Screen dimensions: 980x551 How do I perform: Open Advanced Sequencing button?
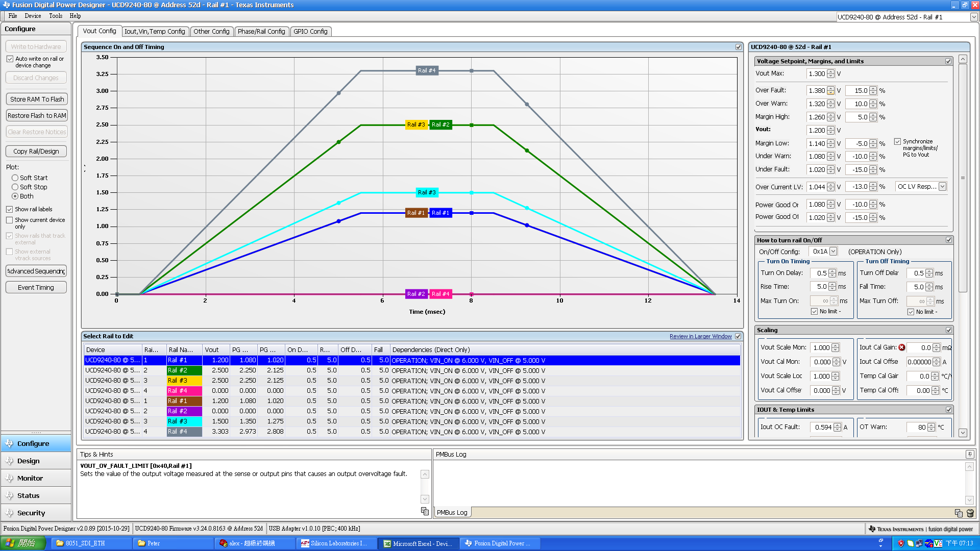(x=36, y=271)
